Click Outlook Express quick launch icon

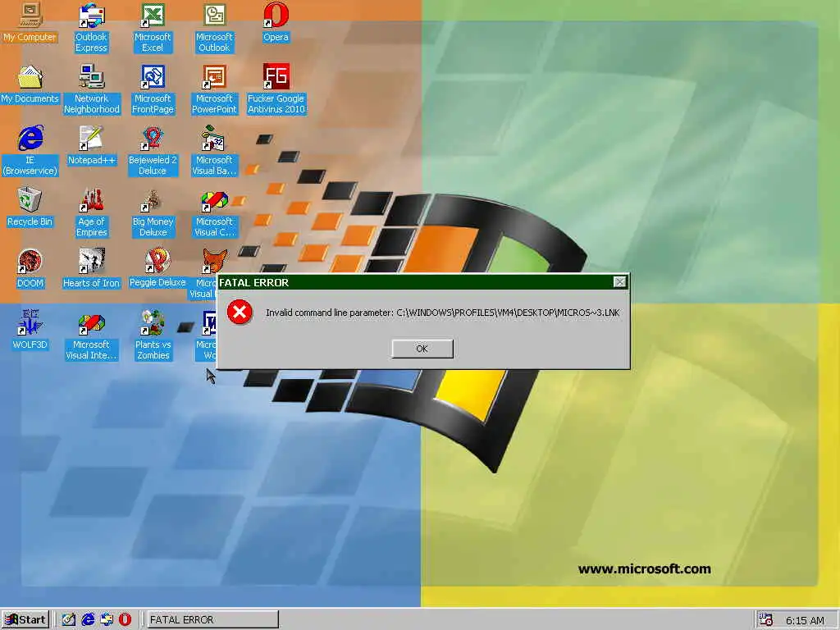[107, 620]
